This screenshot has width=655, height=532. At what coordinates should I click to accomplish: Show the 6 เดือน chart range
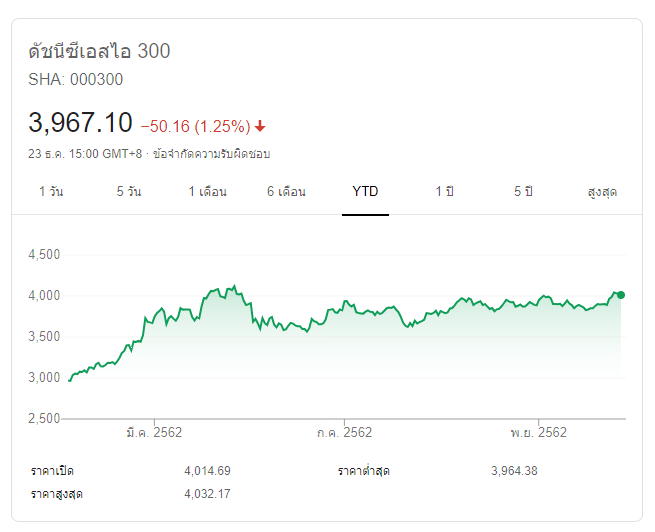(286, 191)
